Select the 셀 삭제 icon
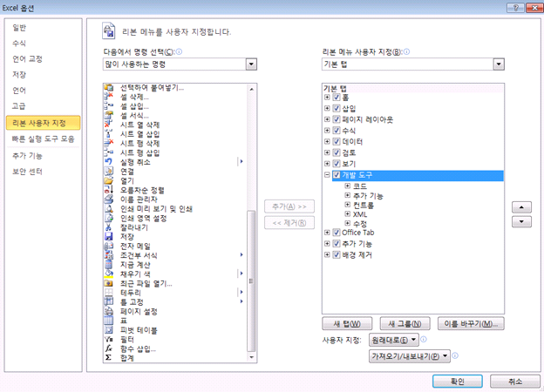Image resolution: width=544 pixels, height=392 pixels. (x=109, y=97)
